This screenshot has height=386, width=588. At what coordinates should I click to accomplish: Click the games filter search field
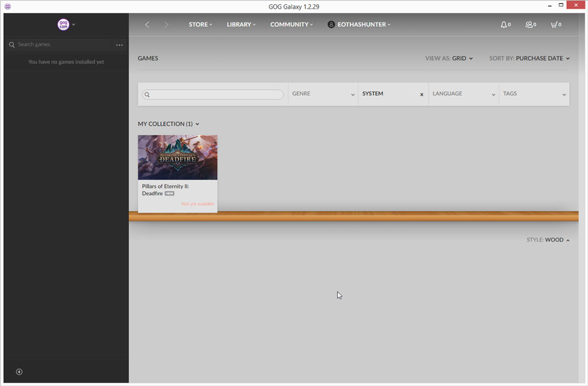click(216, 94)
